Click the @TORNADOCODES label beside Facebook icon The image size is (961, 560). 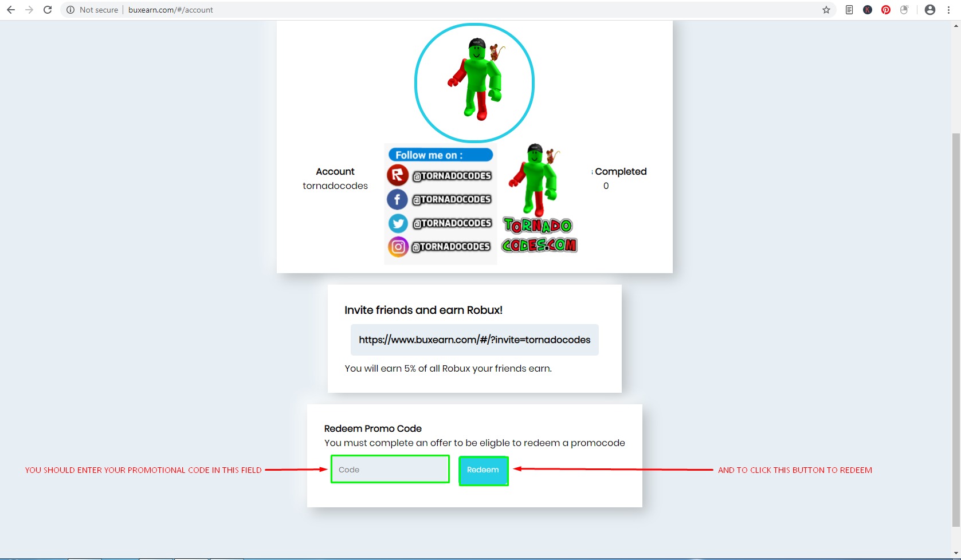(452, 199)
